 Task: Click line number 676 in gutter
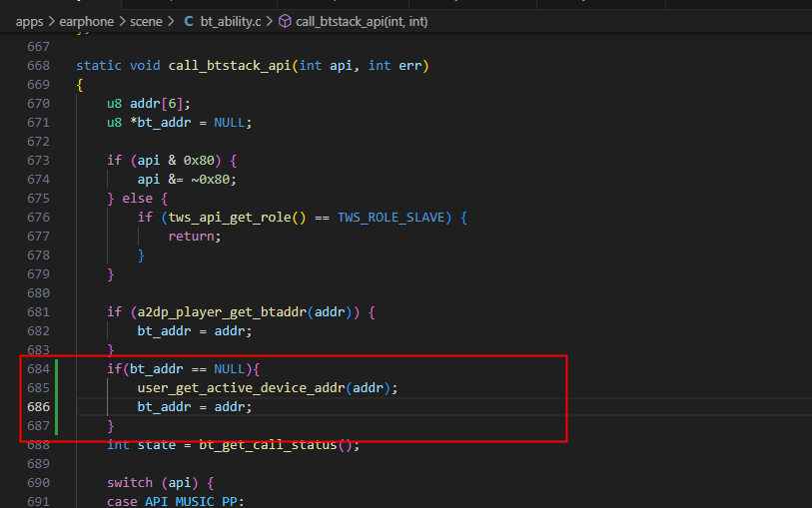[38, 218]
